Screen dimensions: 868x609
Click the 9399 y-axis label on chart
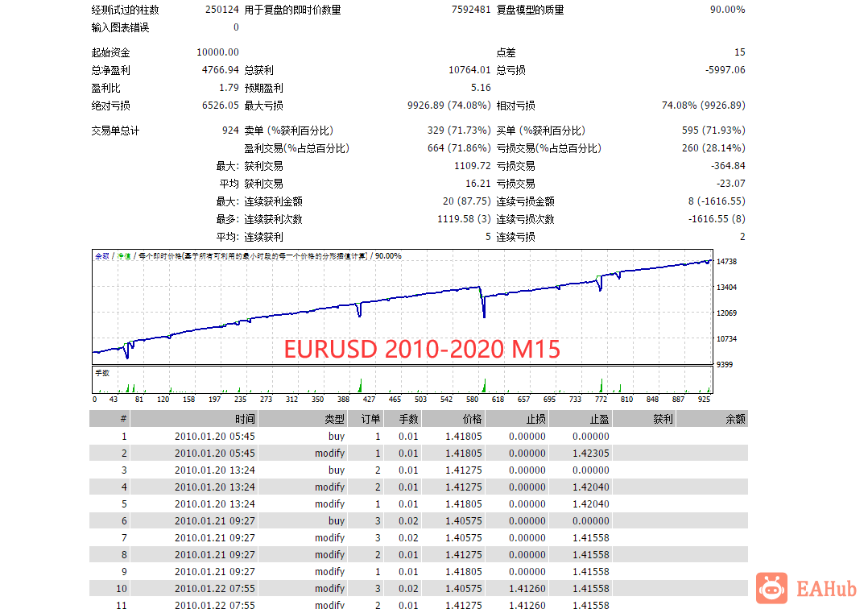(x=724, y=364)
